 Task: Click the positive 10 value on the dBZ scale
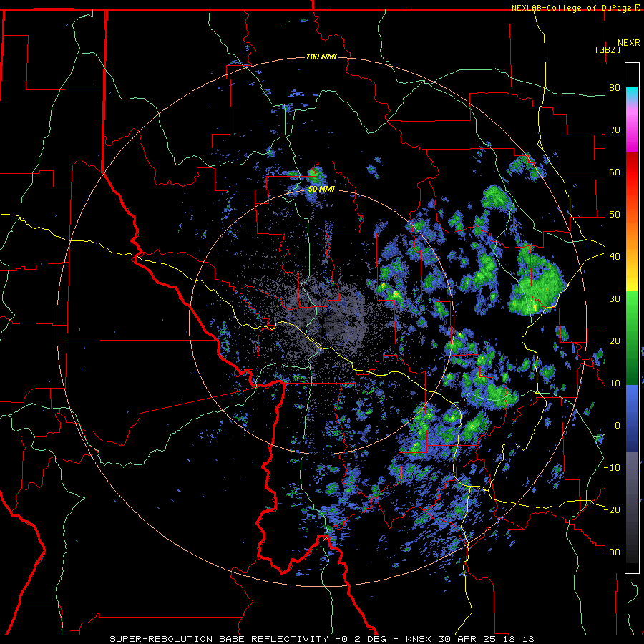coord(615,384)
